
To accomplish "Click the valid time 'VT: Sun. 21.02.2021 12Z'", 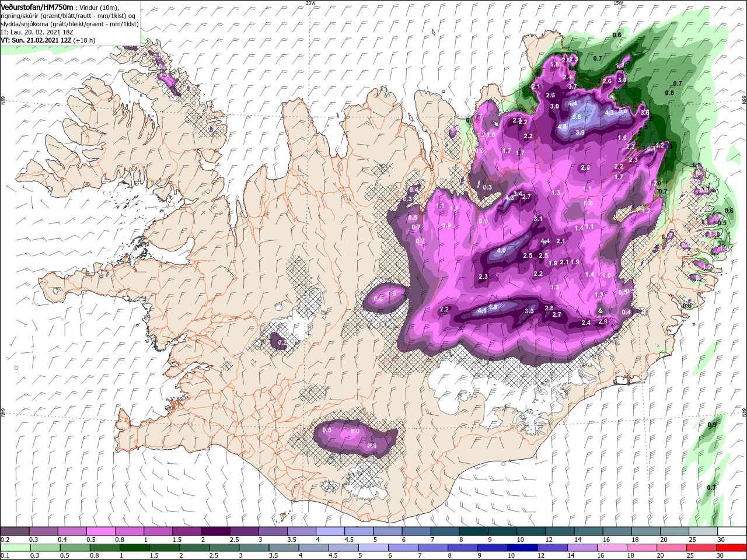I will pos(36,41).
